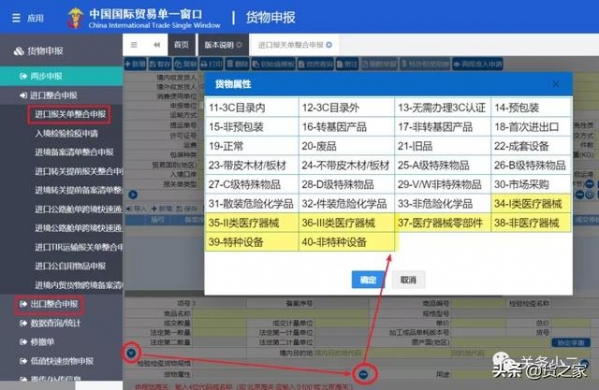Click the round blue selector icon beside 货物属性 field
The image size is (599, 390).
[363, 374]
